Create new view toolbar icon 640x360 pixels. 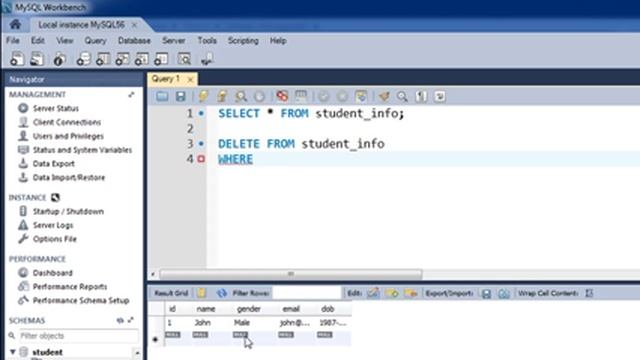[x=122, y=59]
